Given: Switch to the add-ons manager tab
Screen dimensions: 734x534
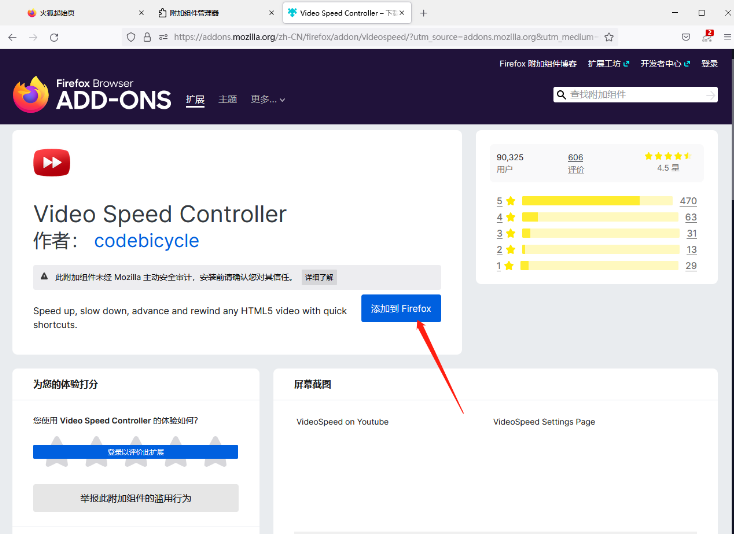Looking at the screenshot, I should tap(215, 13).
